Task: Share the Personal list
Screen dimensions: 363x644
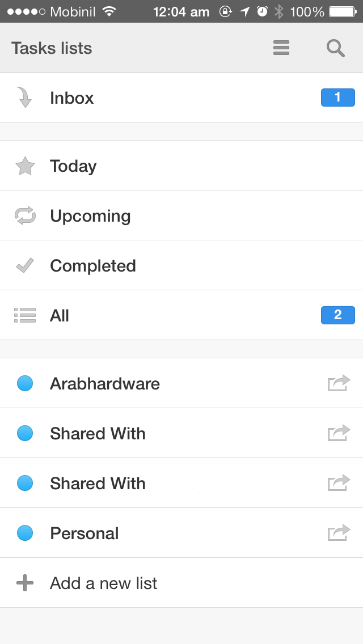Action: [x=339, y=533]
